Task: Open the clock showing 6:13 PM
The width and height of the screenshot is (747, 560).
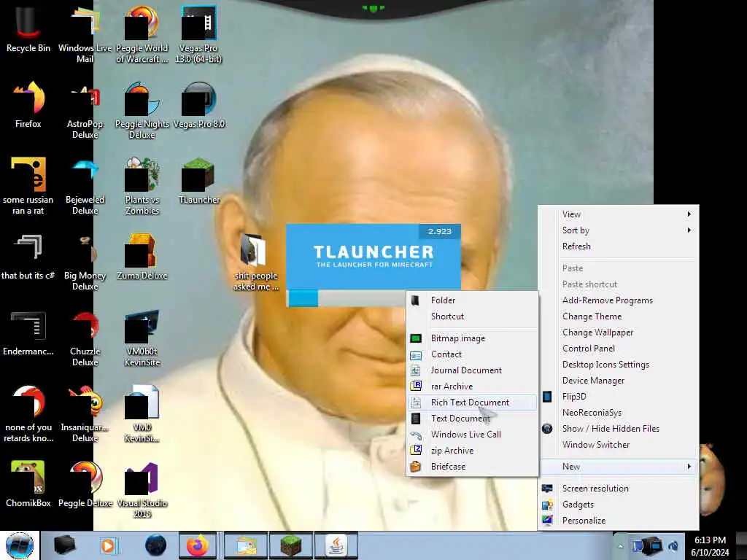Action: pos(710,546)
